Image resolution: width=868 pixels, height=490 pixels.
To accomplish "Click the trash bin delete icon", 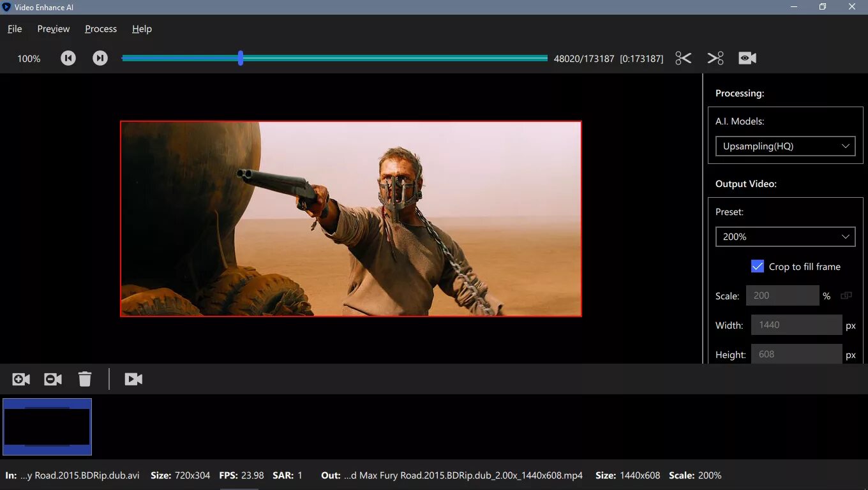I will click(x=85, y=379).
